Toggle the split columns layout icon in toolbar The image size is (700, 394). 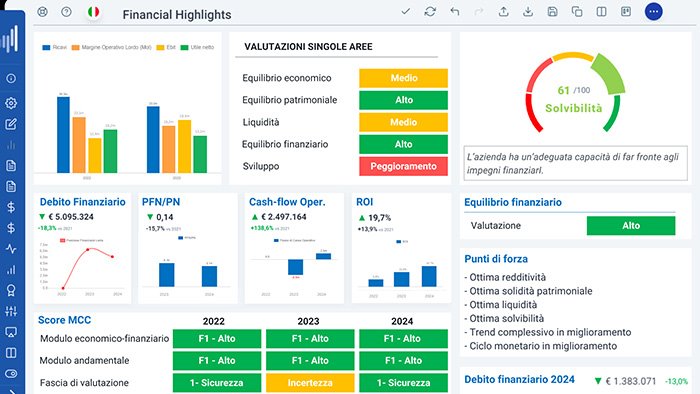pyautogui.click(x=601, y=11)
